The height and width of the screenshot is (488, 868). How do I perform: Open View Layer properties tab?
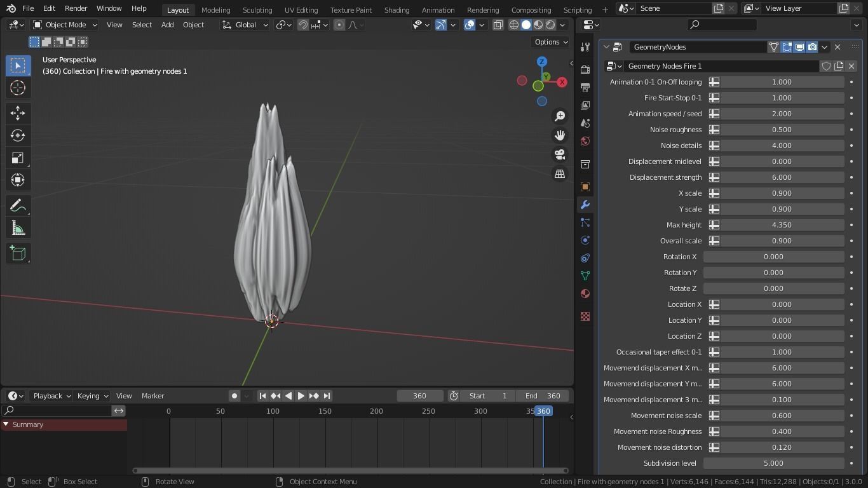(x=585, y=105)
